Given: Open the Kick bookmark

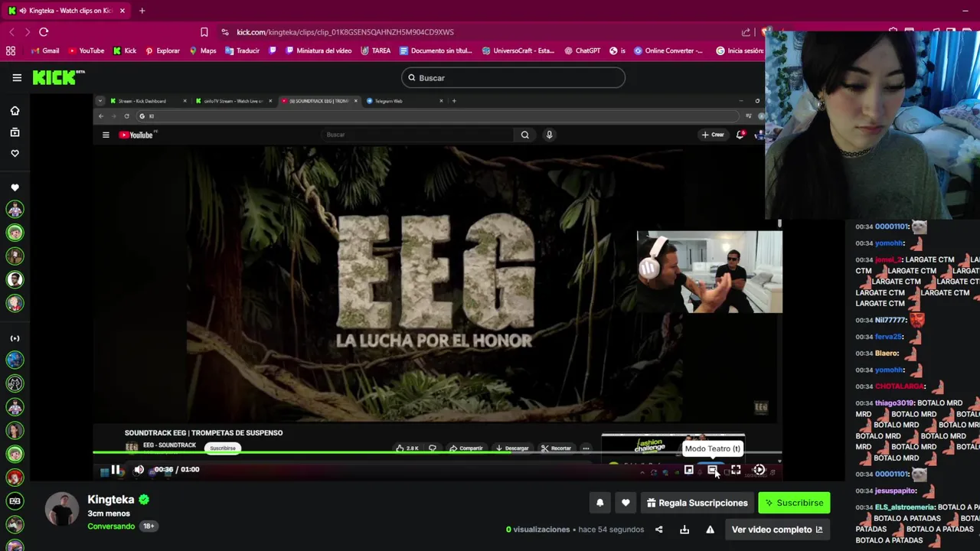Looking at the screenshot, I should [x=125, y=51].
